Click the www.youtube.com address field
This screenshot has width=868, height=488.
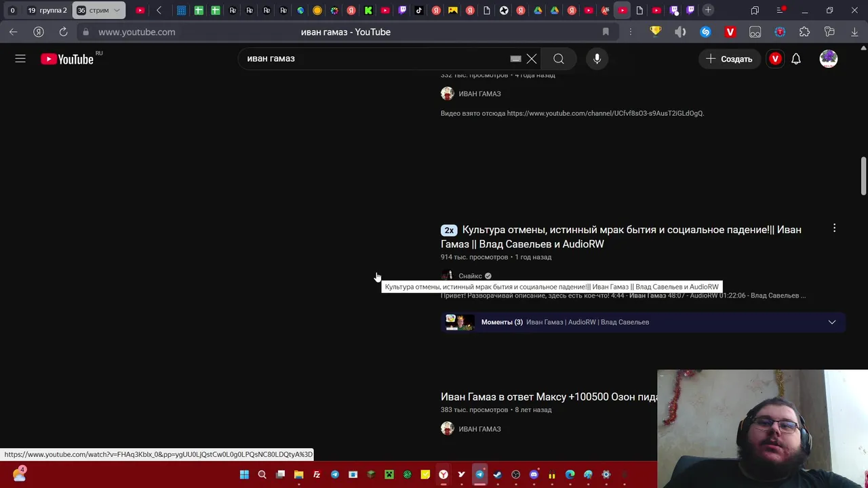[x=136, y=32]
